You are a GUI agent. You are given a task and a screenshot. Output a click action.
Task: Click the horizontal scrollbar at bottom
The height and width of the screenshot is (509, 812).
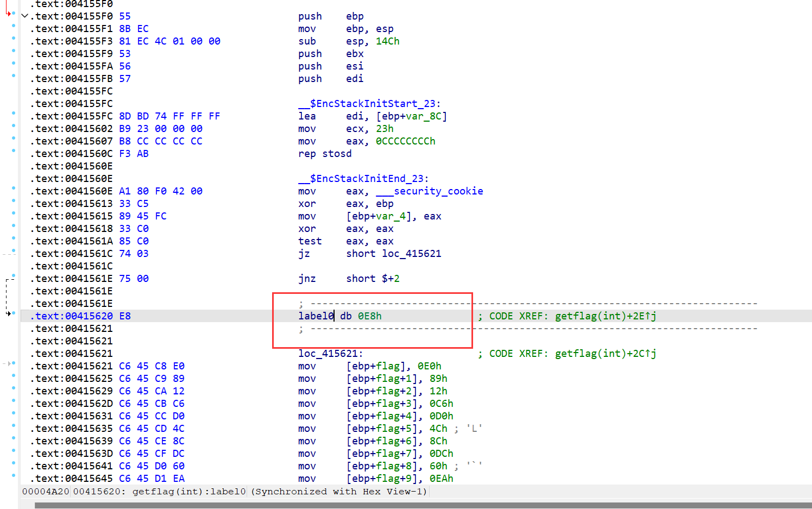[x=423, y=506]
